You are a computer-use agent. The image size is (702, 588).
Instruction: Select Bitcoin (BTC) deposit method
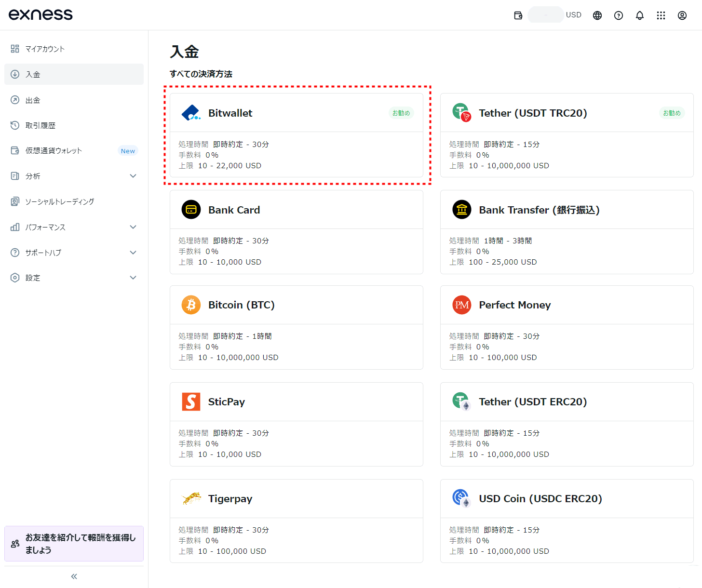(297, 328)
